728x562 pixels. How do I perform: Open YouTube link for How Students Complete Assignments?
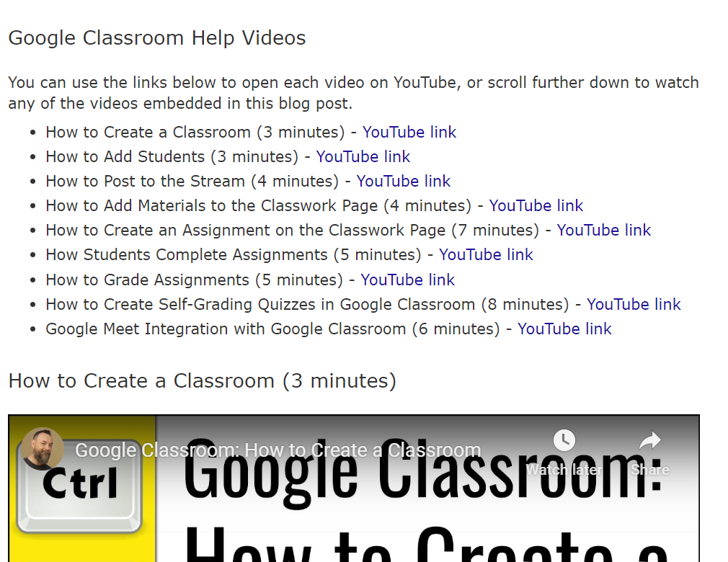pos(486,255)
